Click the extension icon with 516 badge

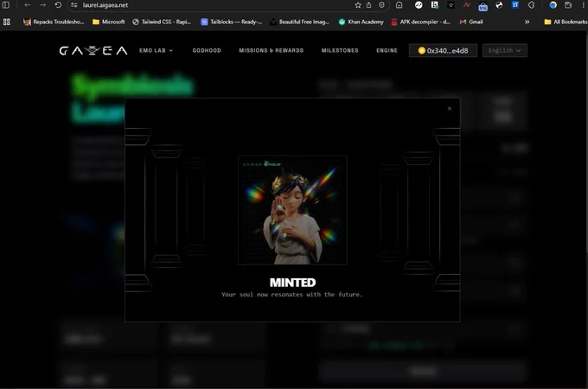pyautogui.click(x=483, y=6)
